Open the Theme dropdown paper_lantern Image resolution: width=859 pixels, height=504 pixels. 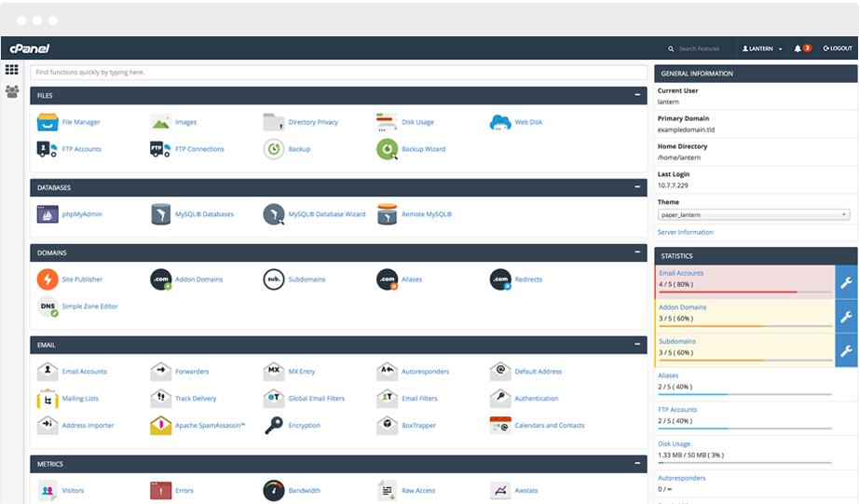click(753, 215)
